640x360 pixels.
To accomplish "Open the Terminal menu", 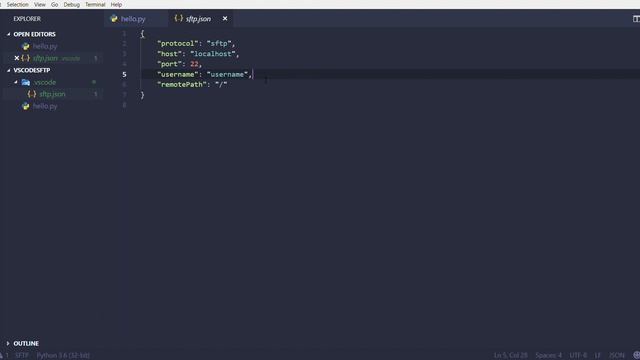I will click(x=95, y=4).
